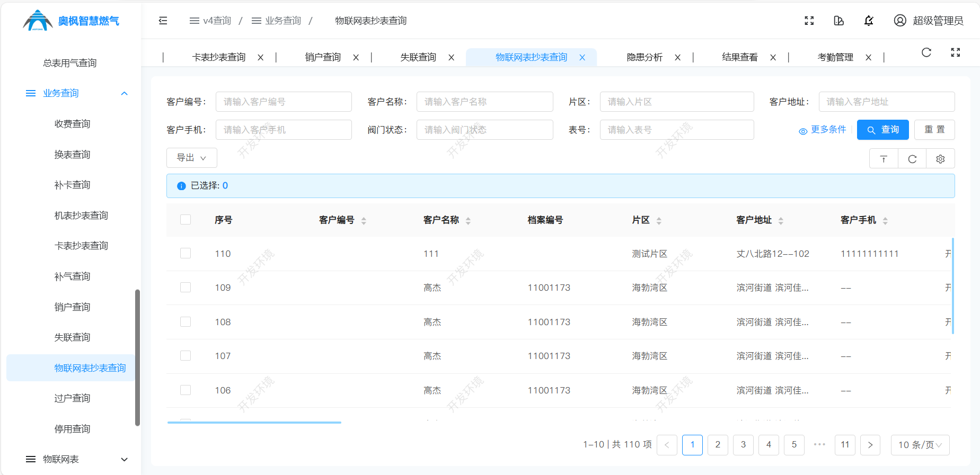The image size is (980, 475).
Task: Go to page 5
Action: coord(794,445)
